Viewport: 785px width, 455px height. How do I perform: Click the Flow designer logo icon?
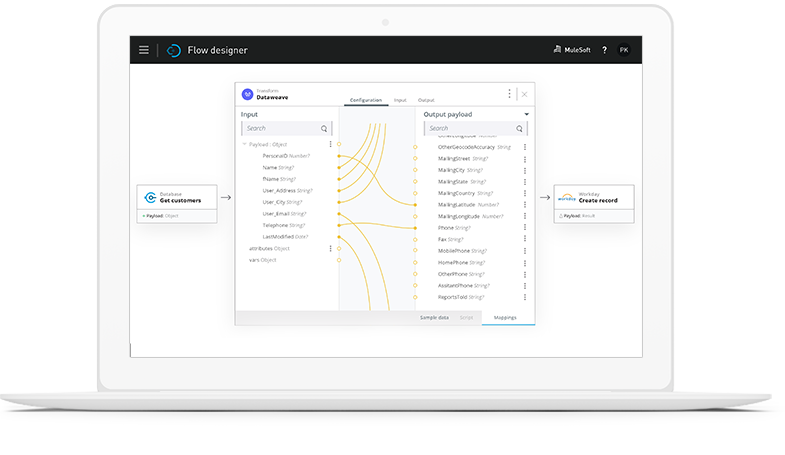(x=173, y=50)
